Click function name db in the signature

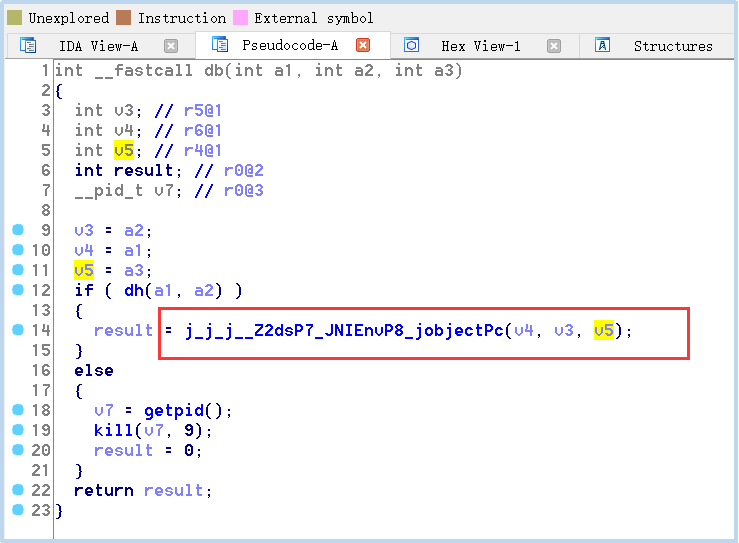click(214, 71)
